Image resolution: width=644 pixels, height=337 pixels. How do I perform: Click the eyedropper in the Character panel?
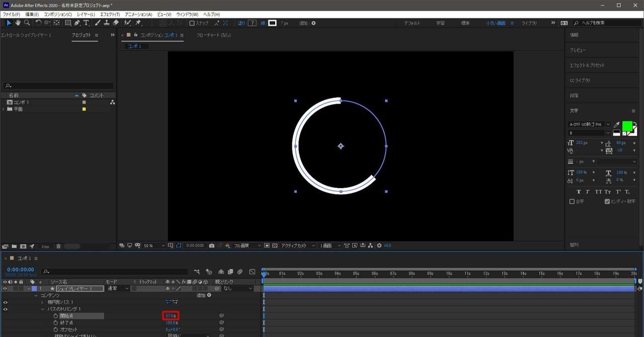(617, 124)
